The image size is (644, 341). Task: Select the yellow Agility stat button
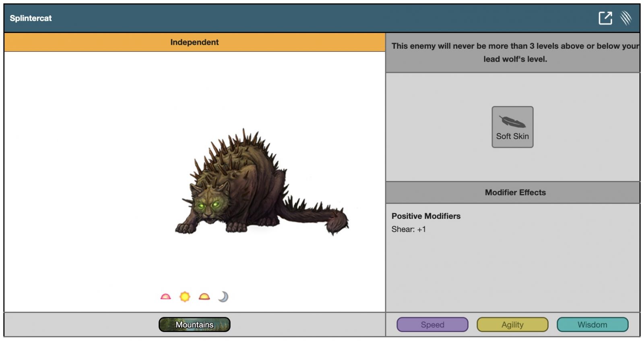click(512, 324)
